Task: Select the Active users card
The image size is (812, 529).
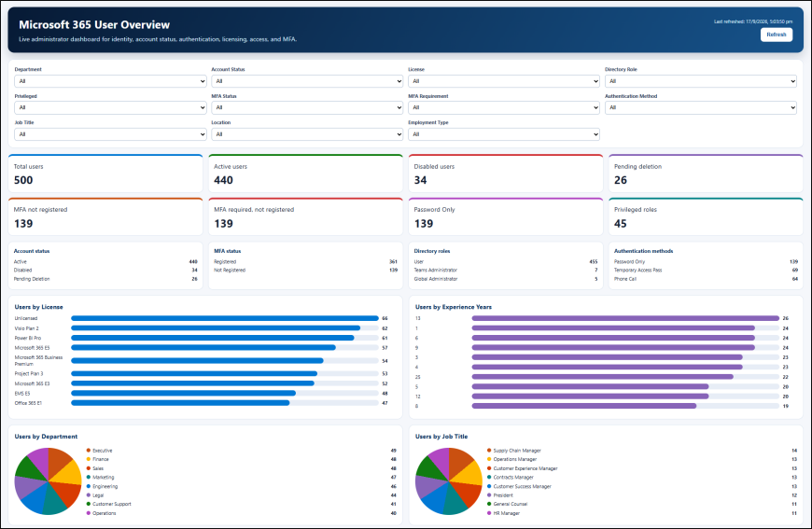Action: point(305,174)
